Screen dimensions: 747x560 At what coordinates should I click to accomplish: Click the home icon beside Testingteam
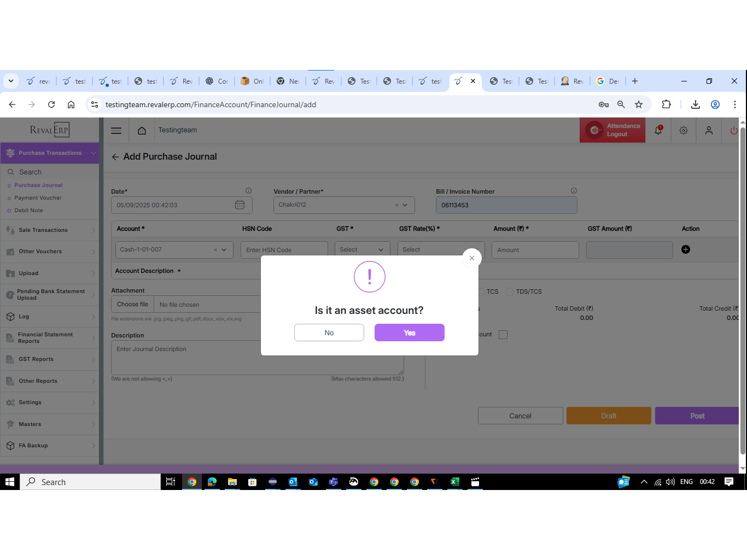point(142,131)
